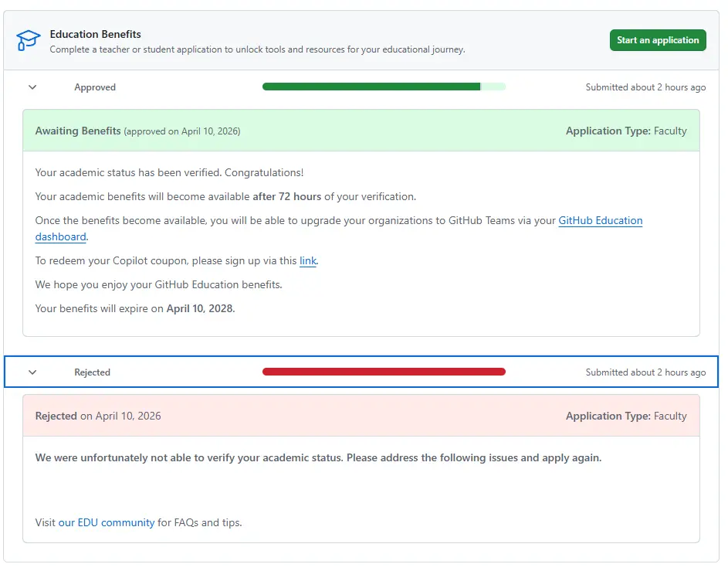Click the Education Benefits heading
This screenshot has height=571, width=728.
(x=95, y=34)
